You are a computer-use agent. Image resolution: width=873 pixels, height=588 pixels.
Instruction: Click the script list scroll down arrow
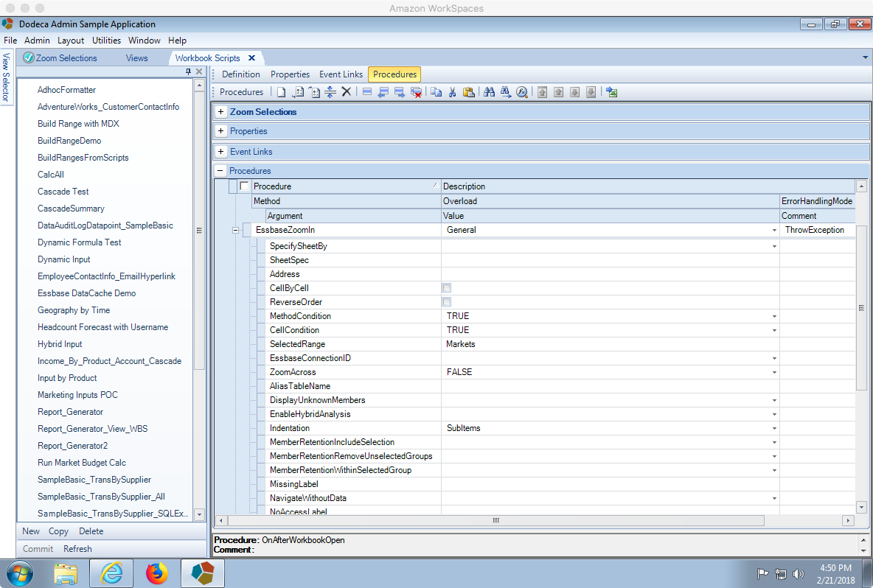click(199, 514)
